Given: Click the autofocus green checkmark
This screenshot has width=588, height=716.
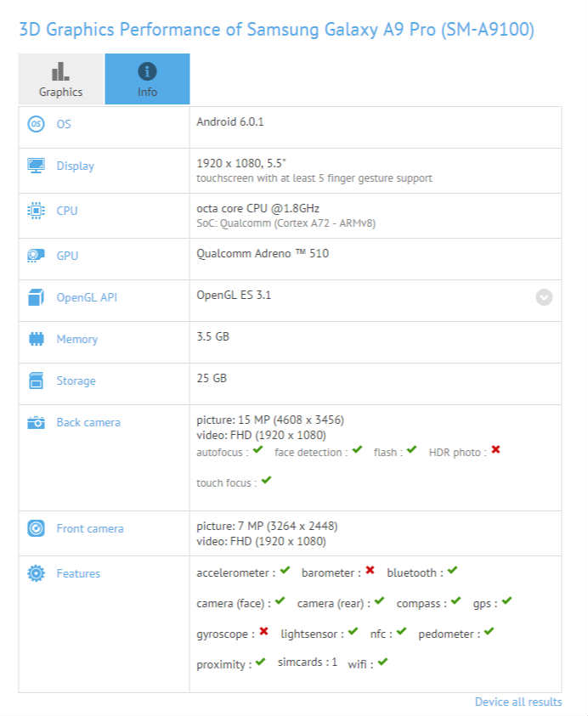Looking at the screenshot, I should click(257, 450).
